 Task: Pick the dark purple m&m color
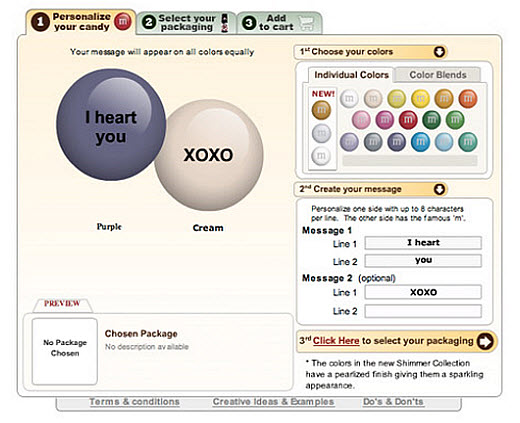(396, 142)
